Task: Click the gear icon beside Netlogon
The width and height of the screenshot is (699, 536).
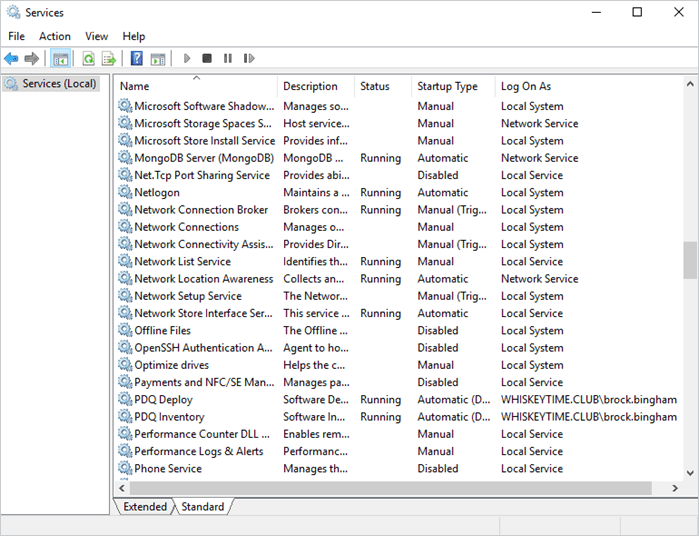Action: 125,192
